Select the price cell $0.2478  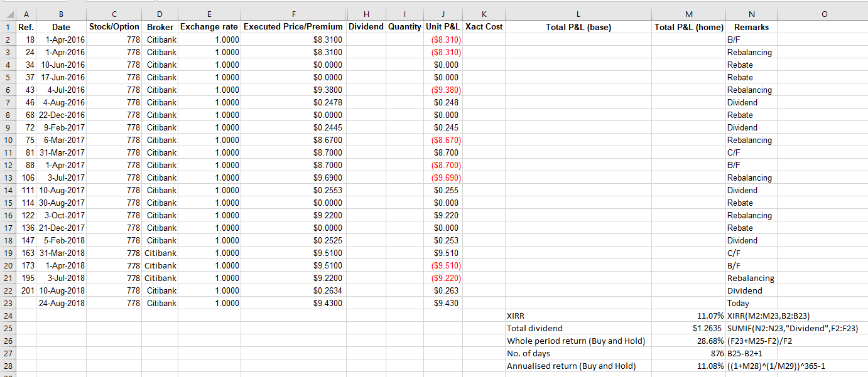pyautogui.click(x=293, y=102)
